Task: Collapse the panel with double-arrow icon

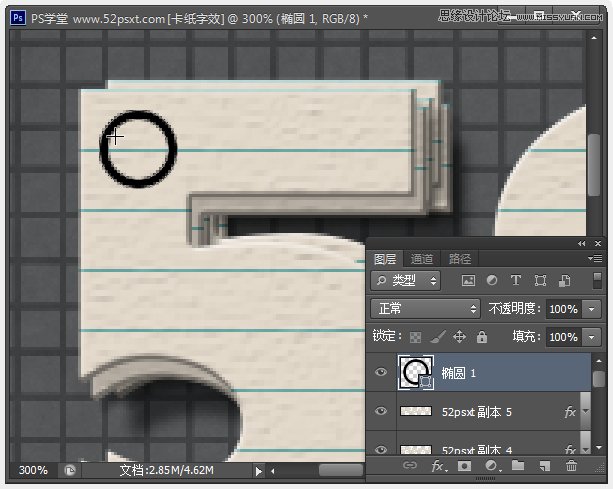Action: (582, 244)
